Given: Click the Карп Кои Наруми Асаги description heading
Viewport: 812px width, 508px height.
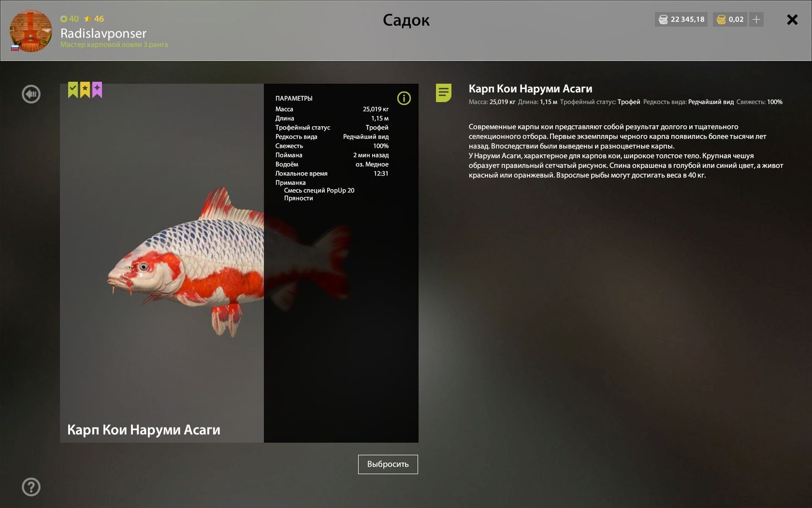Looking at the screenshot, I should click(x=530, y=89).
